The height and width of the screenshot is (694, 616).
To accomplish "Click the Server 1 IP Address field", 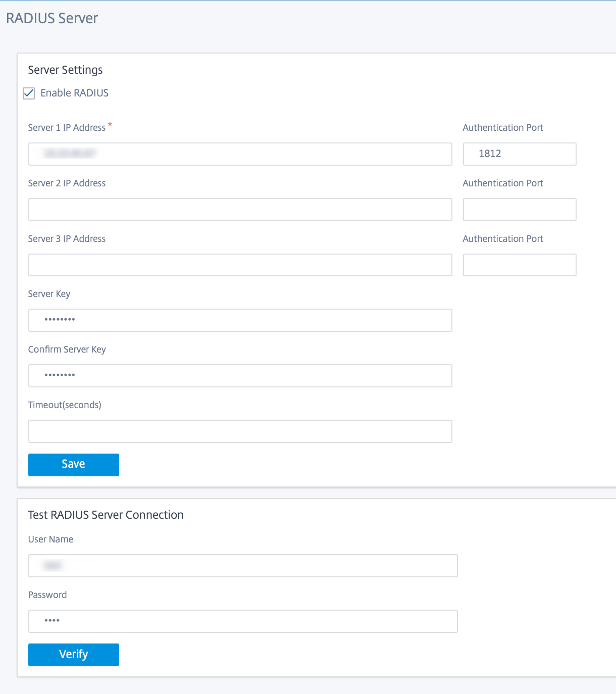I will [240, 154].
